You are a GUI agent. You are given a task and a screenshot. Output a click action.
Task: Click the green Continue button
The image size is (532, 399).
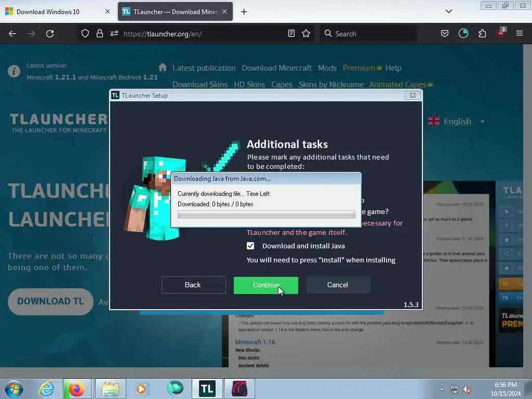pos(265,285)
